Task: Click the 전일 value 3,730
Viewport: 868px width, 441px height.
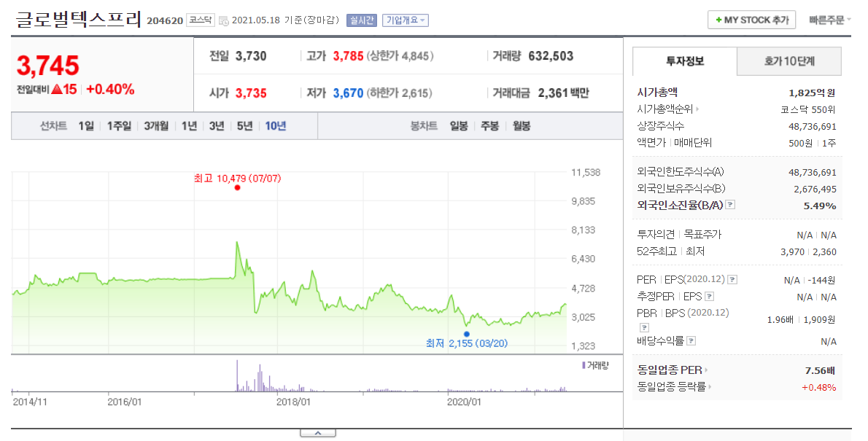Action: [251, 56]
